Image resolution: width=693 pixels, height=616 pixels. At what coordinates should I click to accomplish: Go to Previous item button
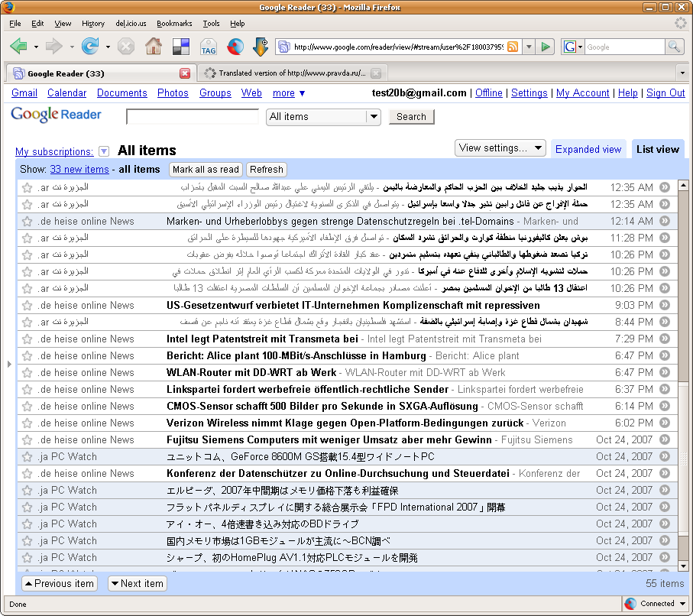point(60,584)
